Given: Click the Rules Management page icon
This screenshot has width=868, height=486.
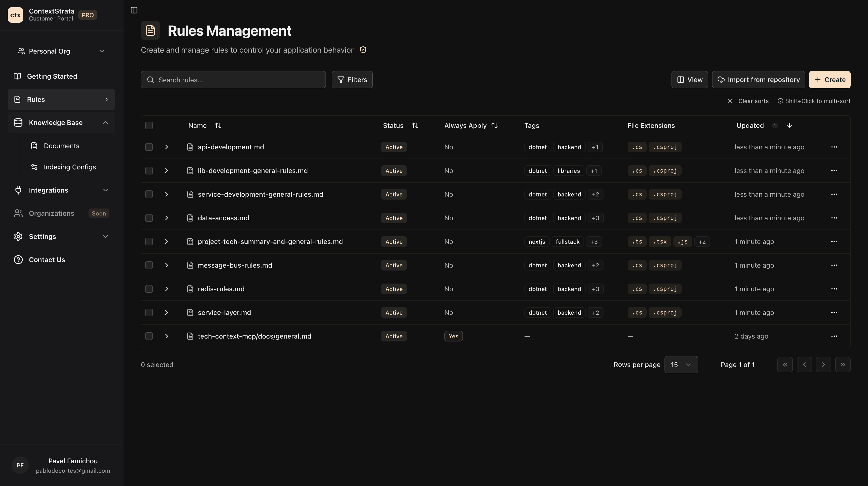Looking at the screenshot, I should 150,30.
